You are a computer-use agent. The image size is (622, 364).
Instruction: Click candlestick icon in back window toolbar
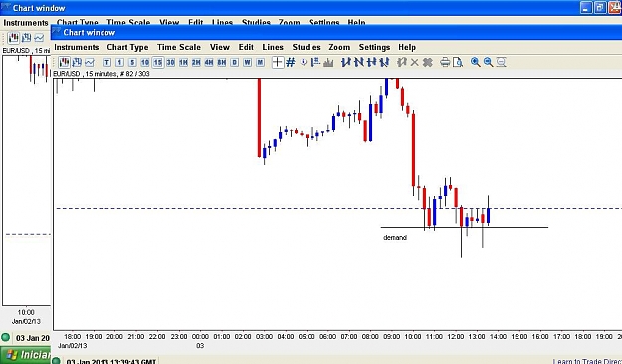coord(14,38)
